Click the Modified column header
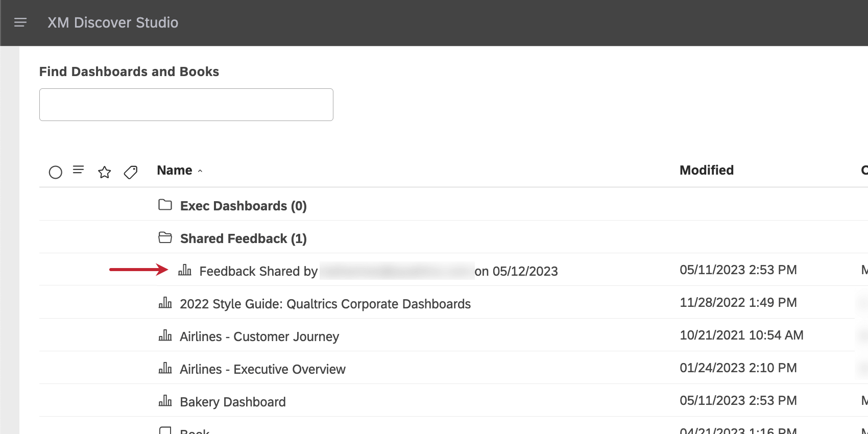 pyautogui.click(x=706, y=171)
